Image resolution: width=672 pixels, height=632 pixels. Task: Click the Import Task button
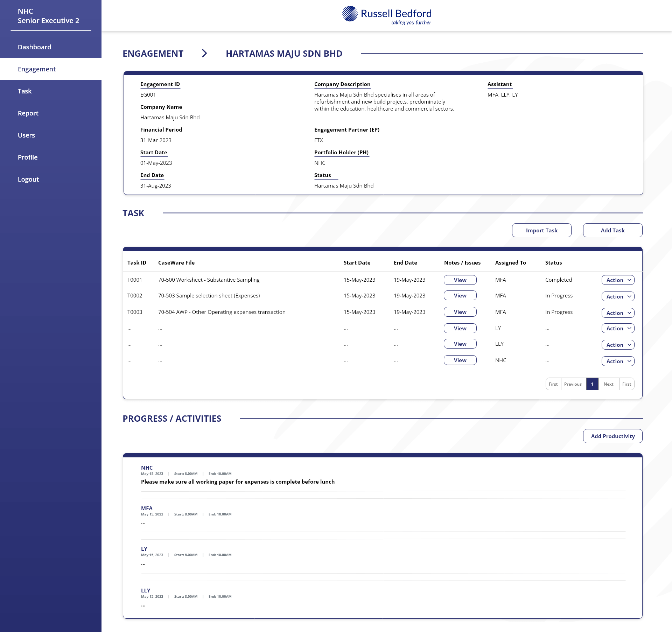coord(541,230)
